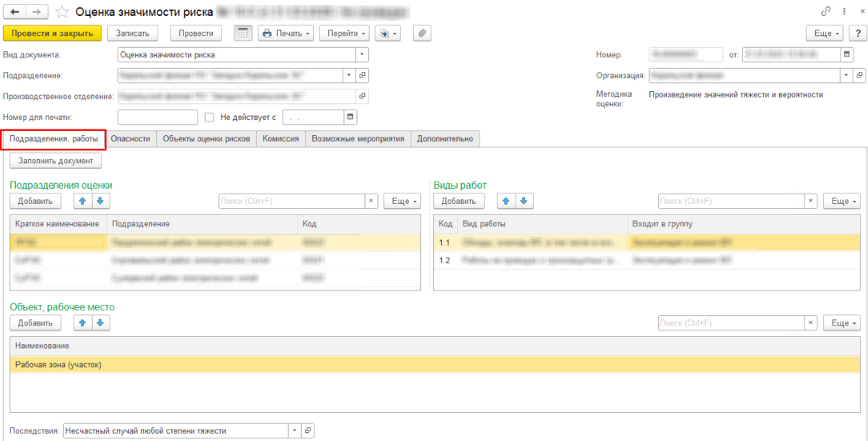Click the paperclip attachments icon

click(x=422, y=33)
